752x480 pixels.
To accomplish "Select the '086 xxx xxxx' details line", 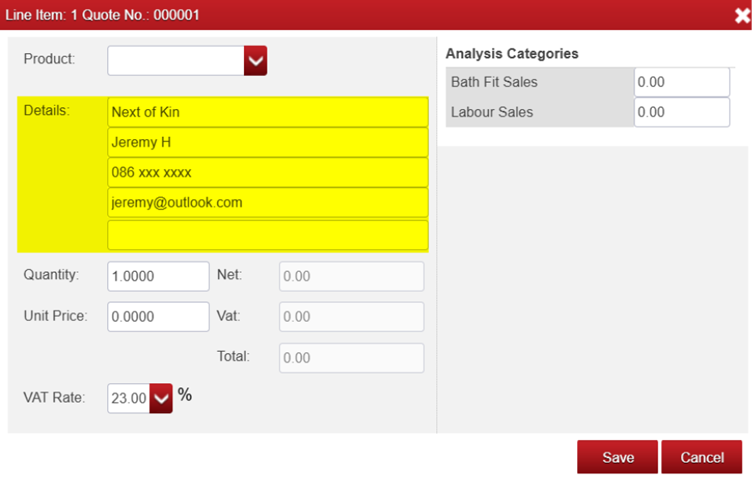I will tap(268, 173).
